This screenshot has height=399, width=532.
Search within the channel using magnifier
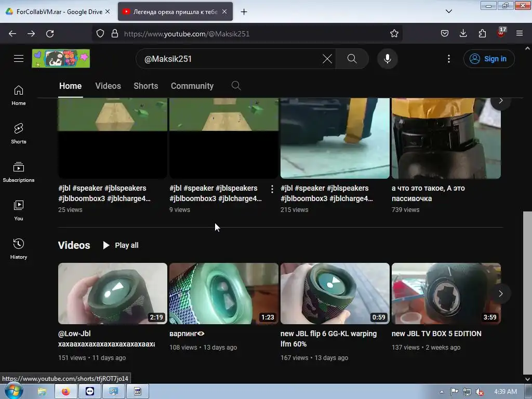click(x=236, y=86)
